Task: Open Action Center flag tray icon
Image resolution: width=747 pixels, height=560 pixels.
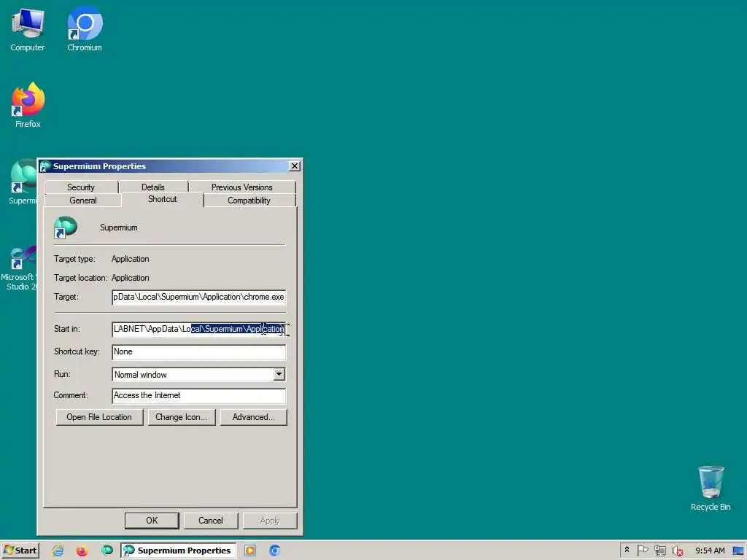Action: [642, 551]
